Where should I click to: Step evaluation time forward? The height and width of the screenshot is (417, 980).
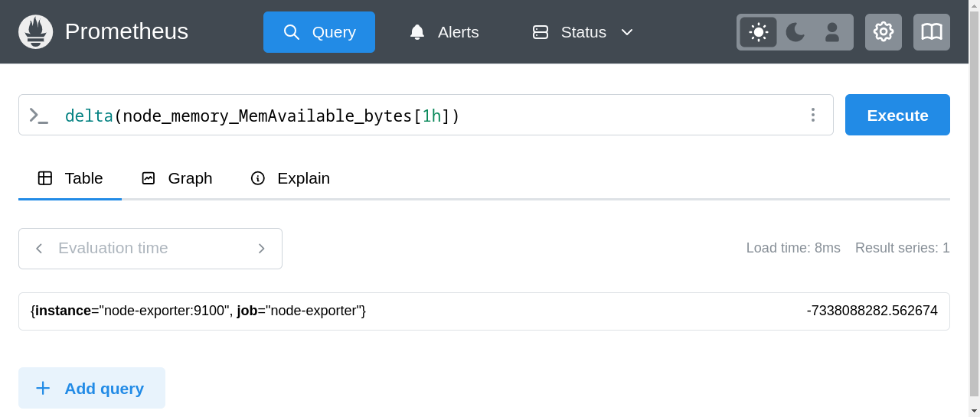click(262, 249)
